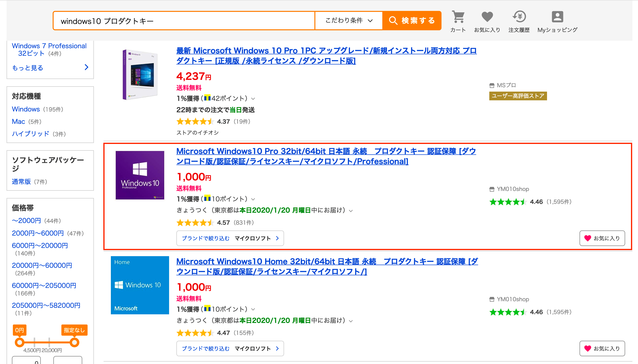The height and width of the screenshot is (364, 638).
Task: Click the 1,000円 price on the Windows10 Pro item
Action: (194, 177)
